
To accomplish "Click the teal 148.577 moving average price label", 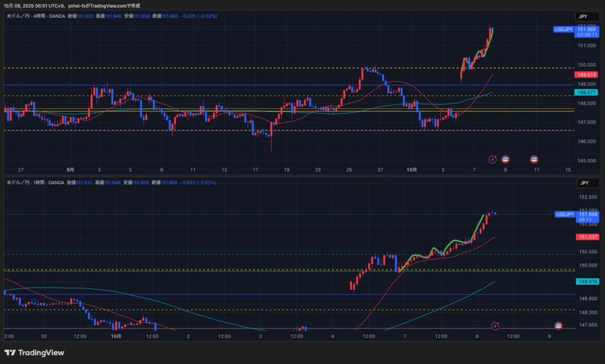I will (x=586, y=92).
